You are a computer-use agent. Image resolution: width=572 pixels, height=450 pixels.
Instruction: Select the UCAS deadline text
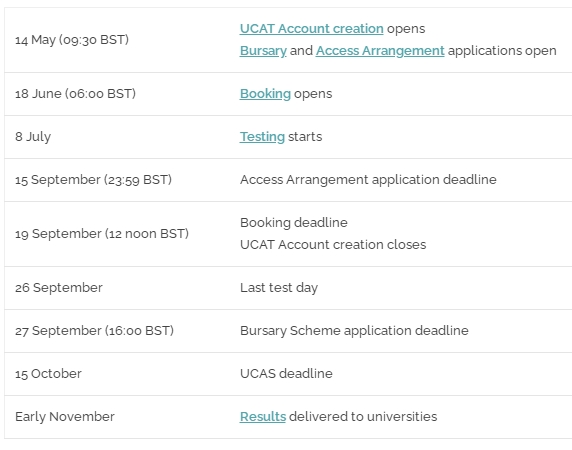[x=286, y=374]
